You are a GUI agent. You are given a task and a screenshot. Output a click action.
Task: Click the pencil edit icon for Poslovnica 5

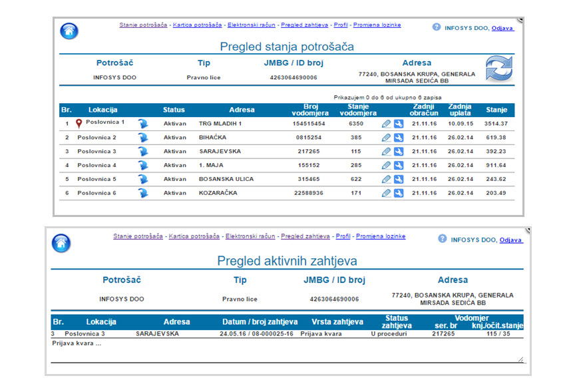point(386,179)
